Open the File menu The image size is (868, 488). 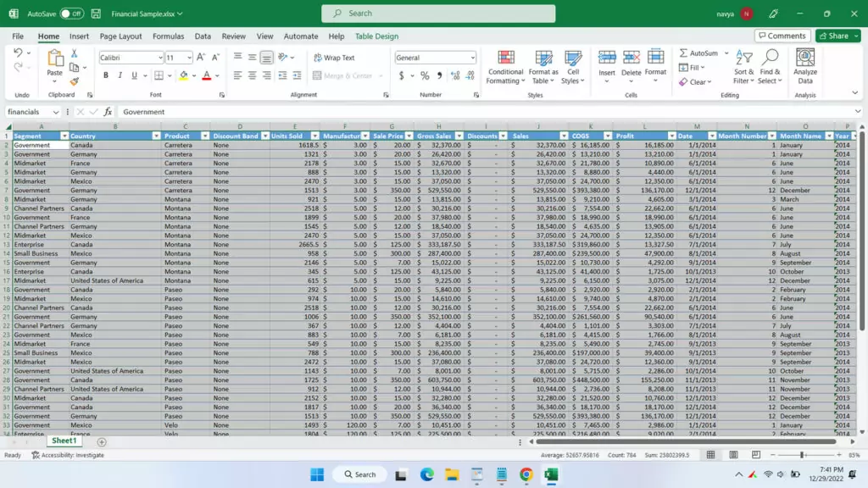18,36
